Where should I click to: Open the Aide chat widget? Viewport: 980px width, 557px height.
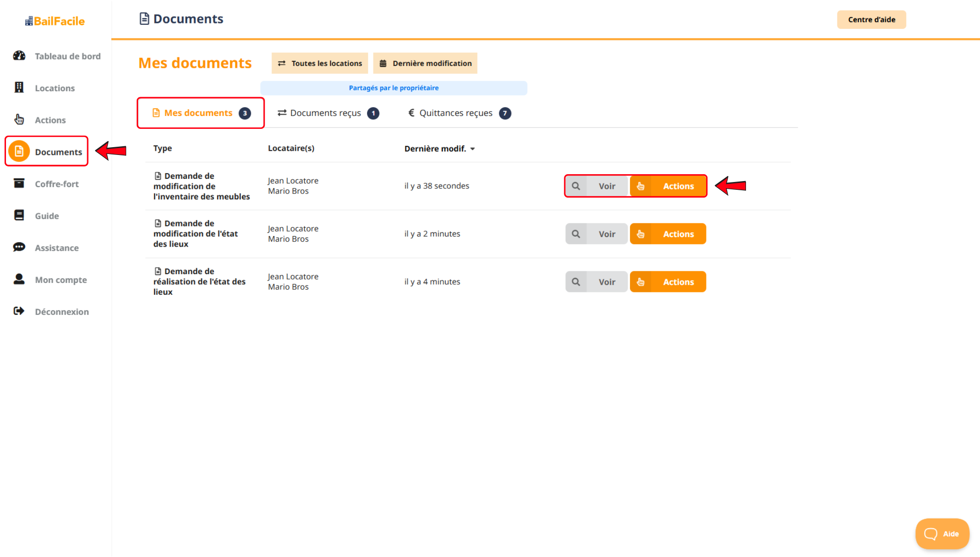[x=942, y=534]
